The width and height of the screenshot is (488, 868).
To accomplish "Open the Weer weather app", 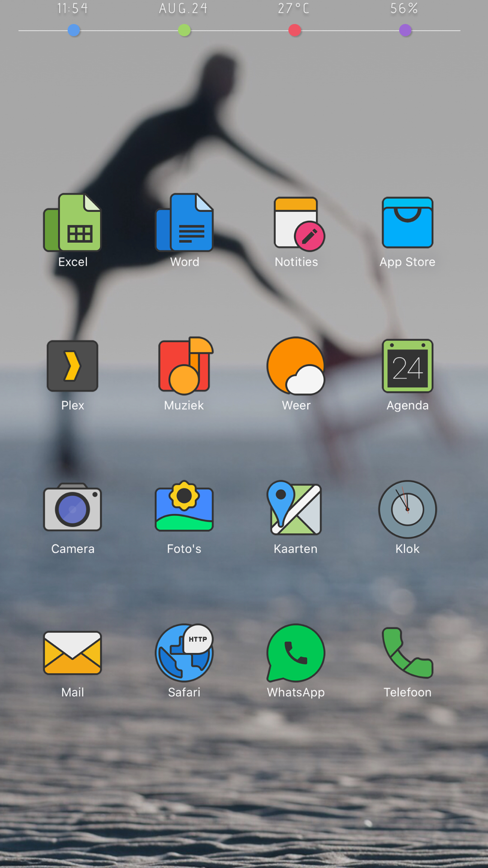I will pyautogui.click(x=296, y=365).
